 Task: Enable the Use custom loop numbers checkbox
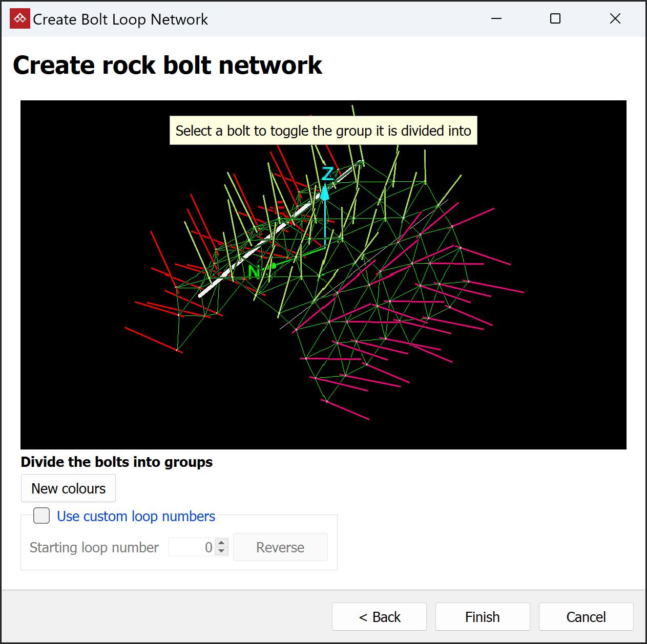pos(41,516)
